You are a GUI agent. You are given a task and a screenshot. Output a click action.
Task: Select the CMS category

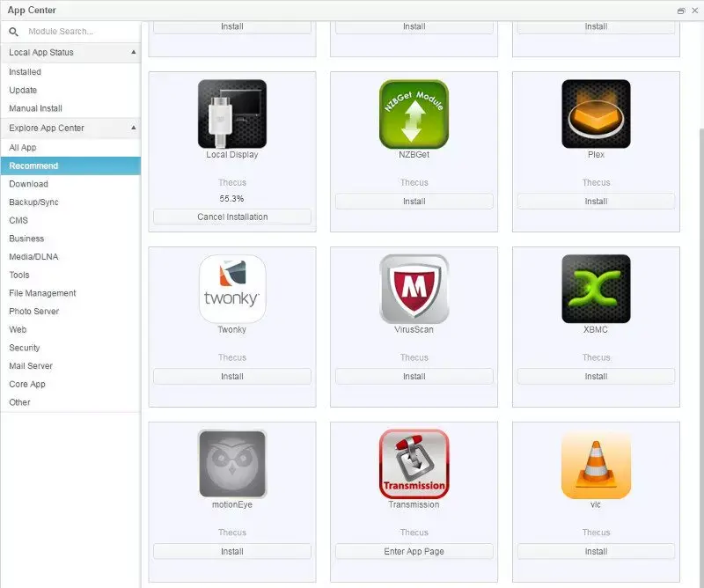[70, 220]
